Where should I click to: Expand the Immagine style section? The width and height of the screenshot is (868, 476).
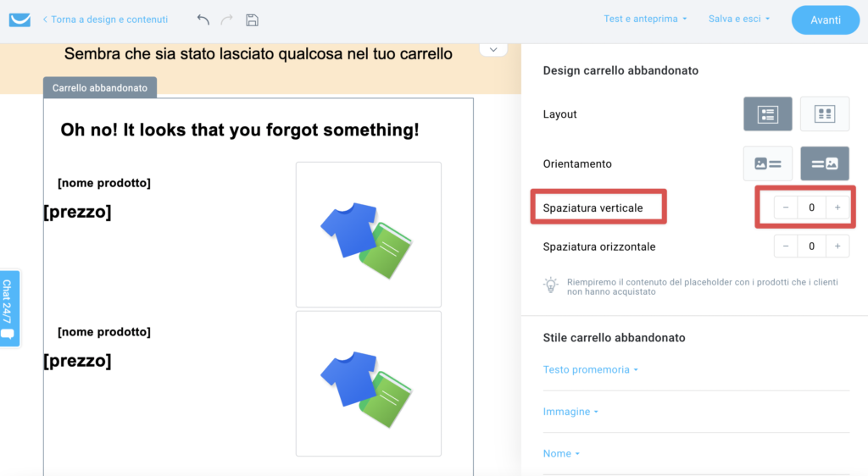(x=570, y=412)
